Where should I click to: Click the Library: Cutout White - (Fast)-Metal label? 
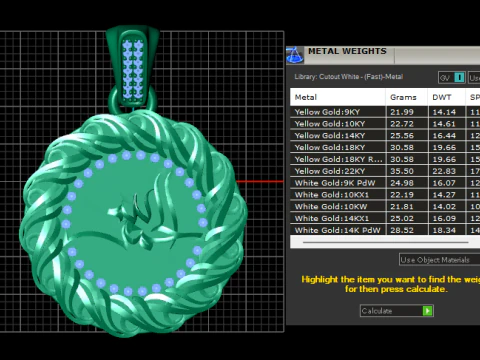click(349, 77)
